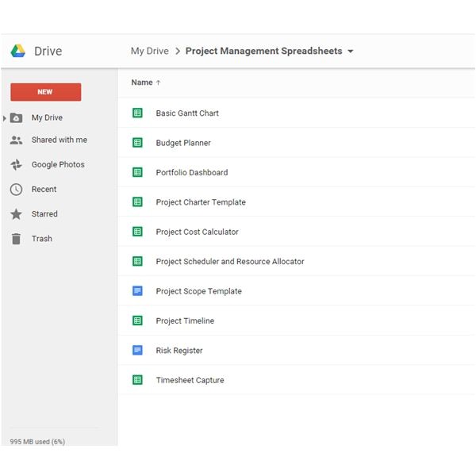The width and height of the screenshot is (476, 476).
Task: Select the Project Timeline file row
Action: click(185, 321)
